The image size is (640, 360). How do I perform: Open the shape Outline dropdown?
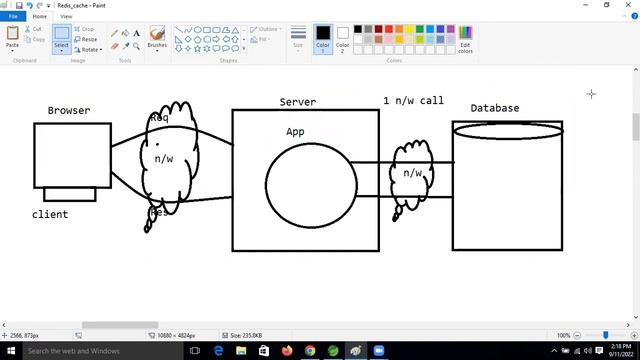tap(265, 29)
